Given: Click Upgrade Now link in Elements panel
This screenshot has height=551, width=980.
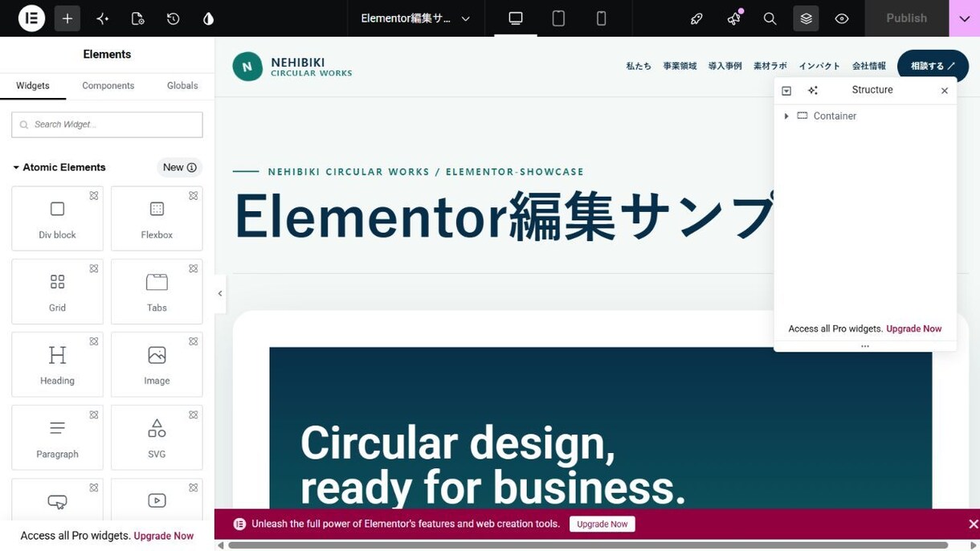Looking at the screenshot, I should tap(164, 536).
